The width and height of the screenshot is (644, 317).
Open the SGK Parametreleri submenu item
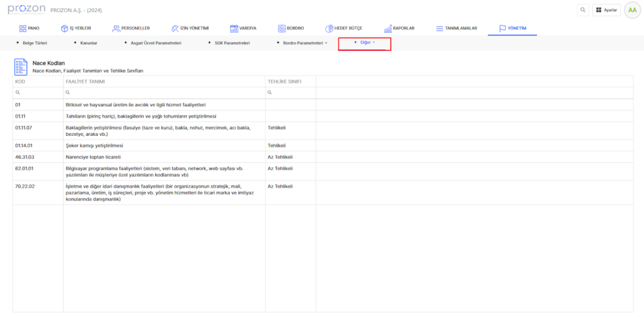pos(232,43)
